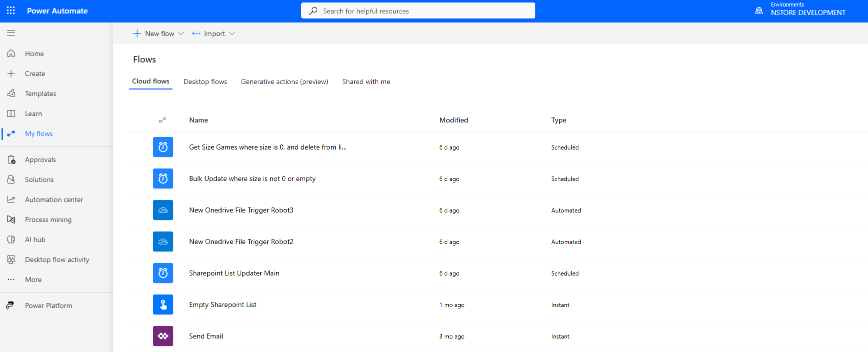Click the My flows icon

click(x=11, y=133)
